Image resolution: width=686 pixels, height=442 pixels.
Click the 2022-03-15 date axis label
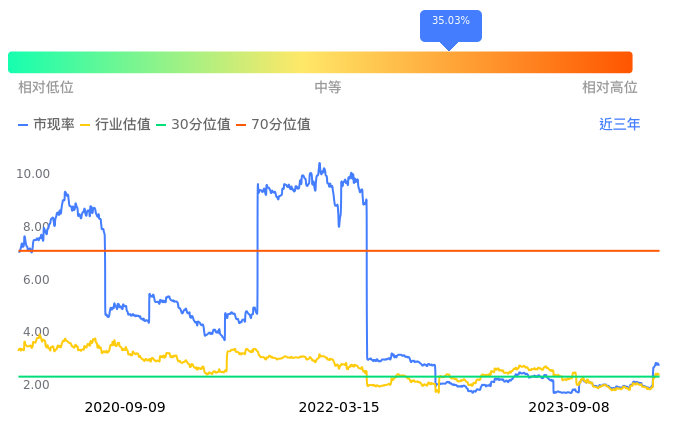tap(339, 408)
